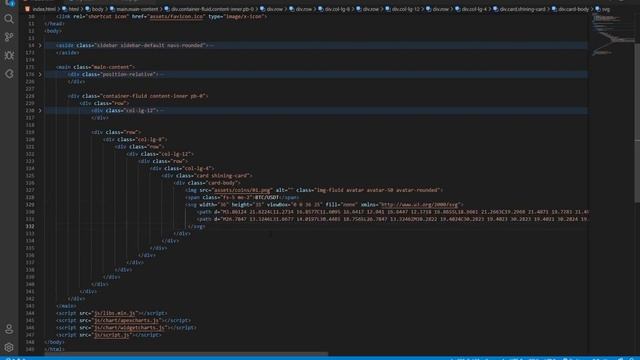This screenshot has width=640, height=360.
Task: Select div.container-fluid breadcrumb item
Action: coord(212,9)
